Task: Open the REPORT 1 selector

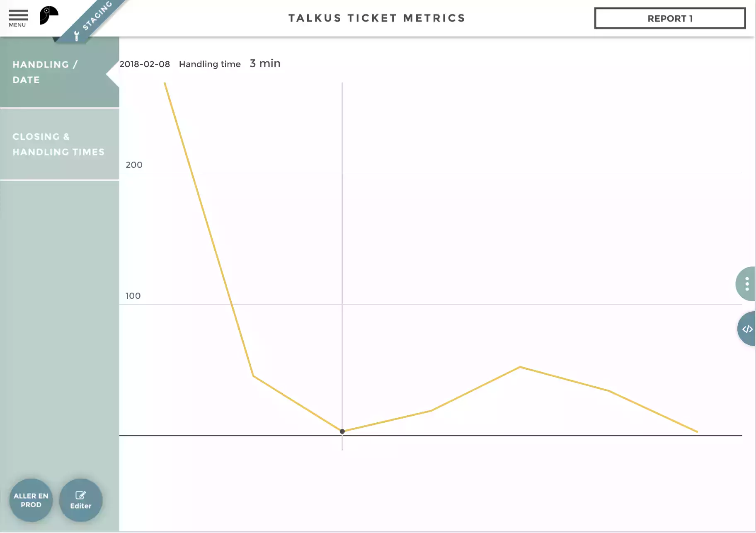Action: tap(670, 18)
